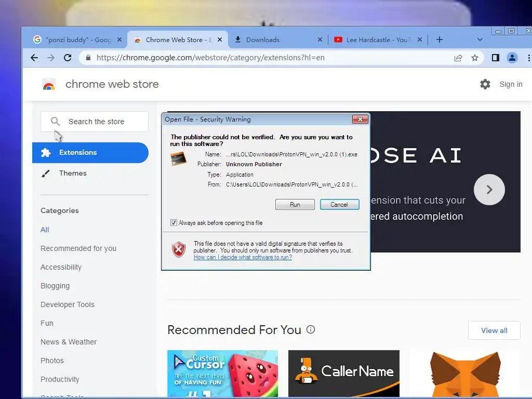
Task: Close the Open File Security Warning dialog
Action: (x=361, y=119)
